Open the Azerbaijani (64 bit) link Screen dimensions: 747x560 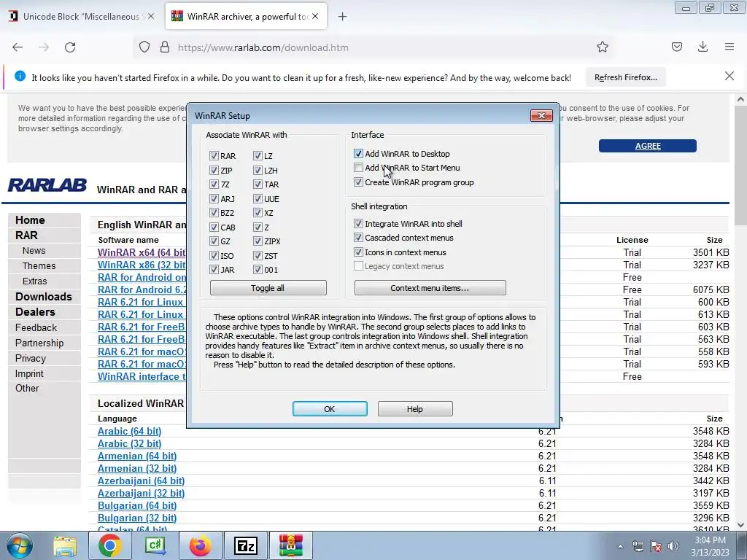click(x=141, y=481)
